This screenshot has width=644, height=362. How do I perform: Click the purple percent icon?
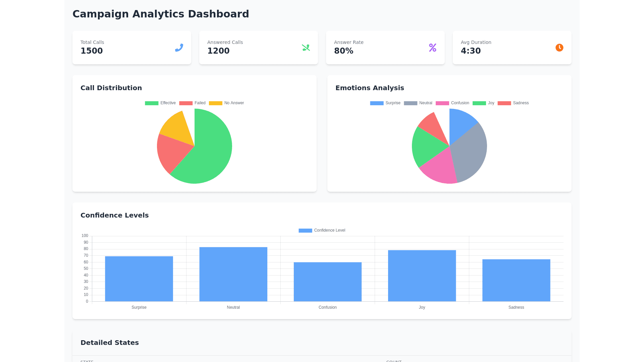432,48
